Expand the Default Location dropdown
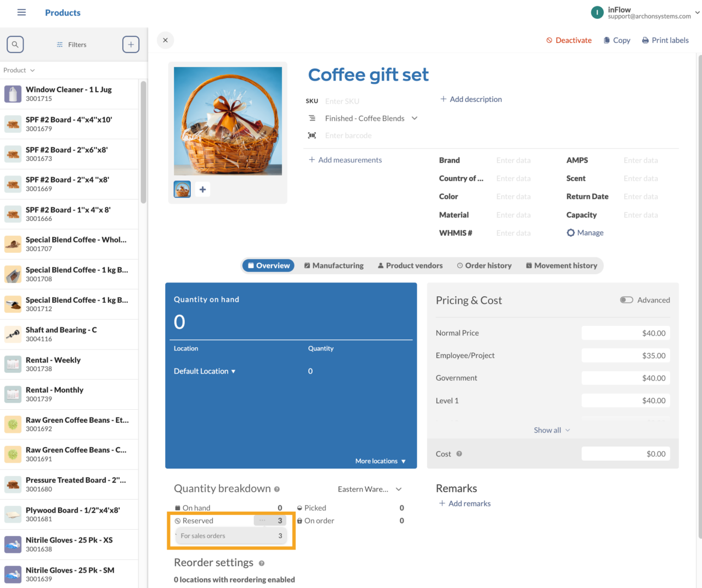 [204, 371]
